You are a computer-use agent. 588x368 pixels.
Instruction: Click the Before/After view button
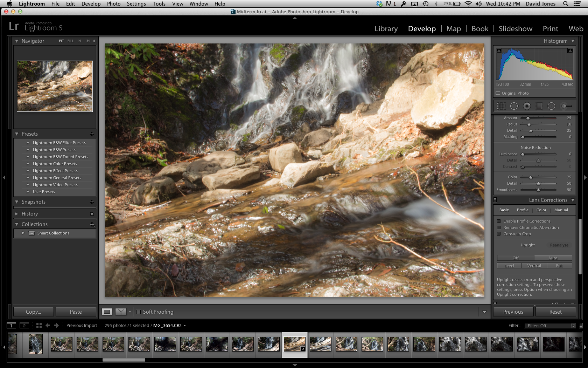[120, 312]
